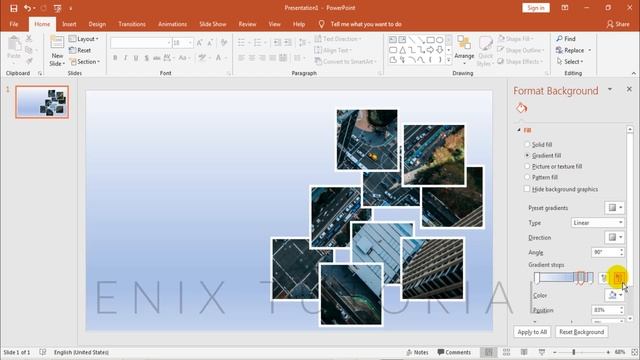The width and height of the screenshot is (640, 360).
Task: Click the Underline formatting icon
Action: 136,58
